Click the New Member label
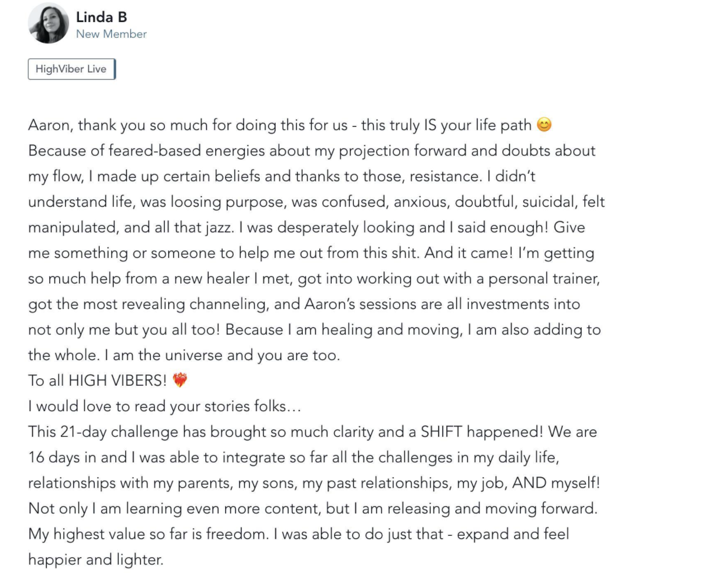The image size is (724, 588). point(111,34)
